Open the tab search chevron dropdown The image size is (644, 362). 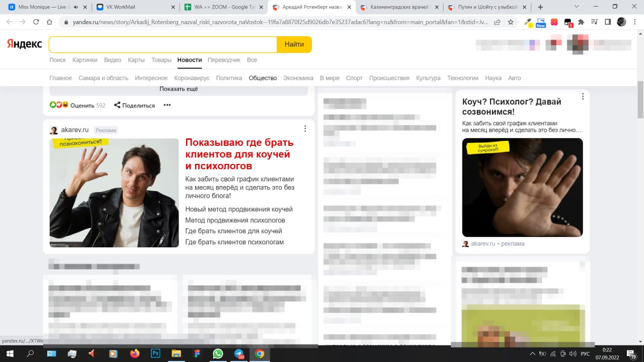click(x=577, y=6)
